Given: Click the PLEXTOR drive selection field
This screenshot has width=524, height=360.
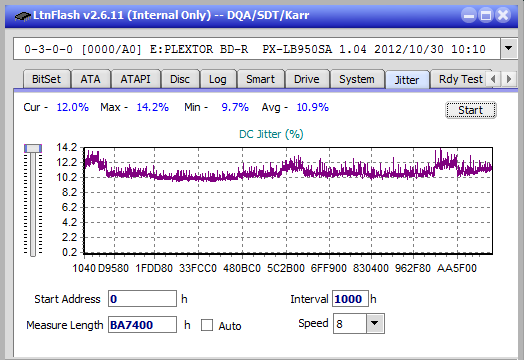Looking at the screenshot, I should pos(257,49).
